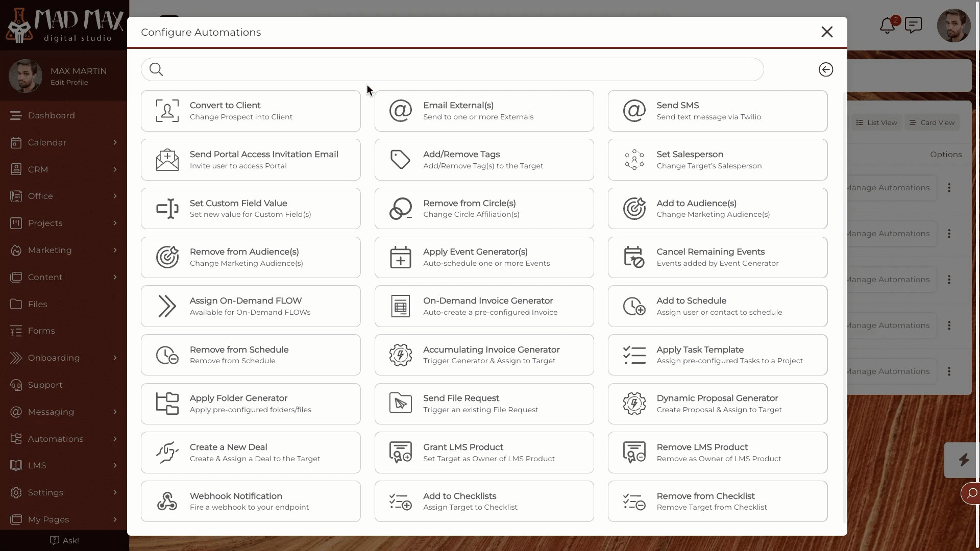This screenshot has width=980, height=551.
Task: Click the Send SMS automation button
Action: 718,110
